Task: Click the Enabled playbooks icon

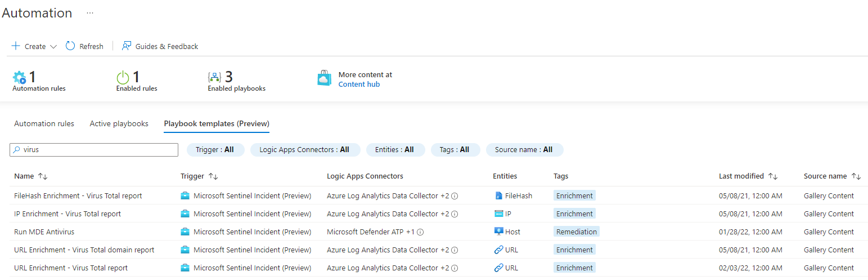Action: 214,77
